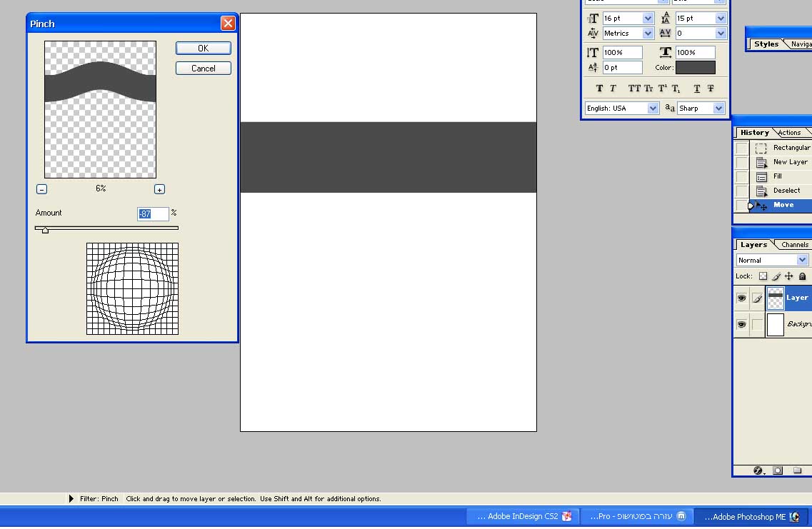812x529 pixels.
Task: Click the Add layer mask icon in the Layers panel
Action: (x=777, y=470)
